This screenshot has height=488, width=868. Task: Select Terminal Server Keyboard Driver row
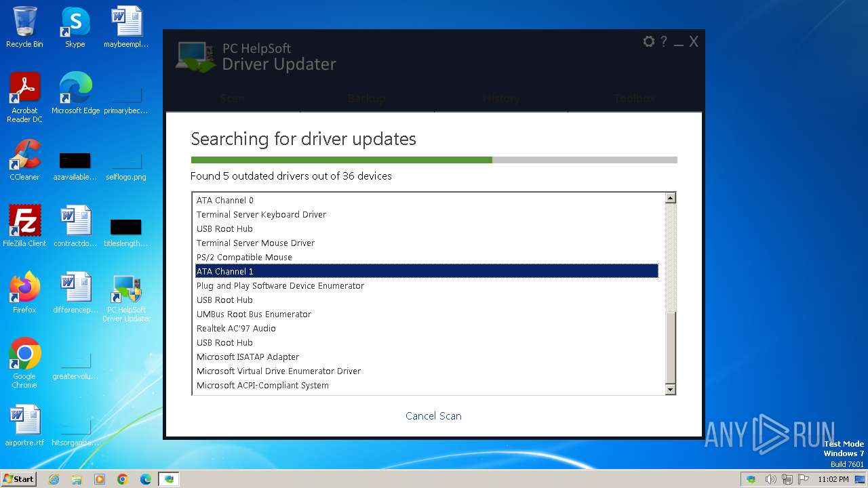pos(425,215)
